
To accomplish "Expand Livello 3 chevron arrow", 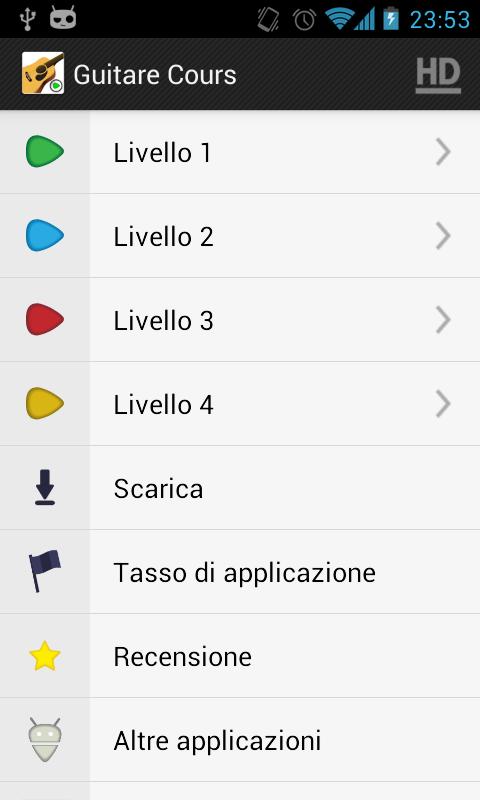I will [443, 320].
